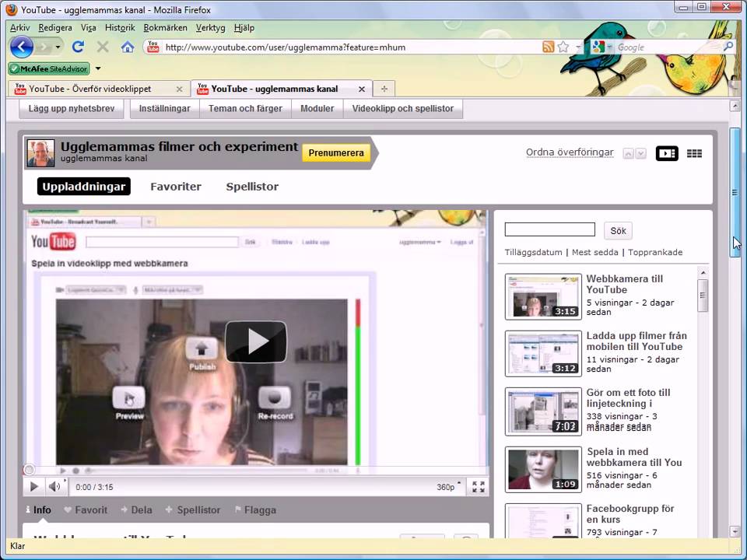Click the Gör om ett foto till linjeteckning title
Viewport: 747px width, 560px height.
628,398
